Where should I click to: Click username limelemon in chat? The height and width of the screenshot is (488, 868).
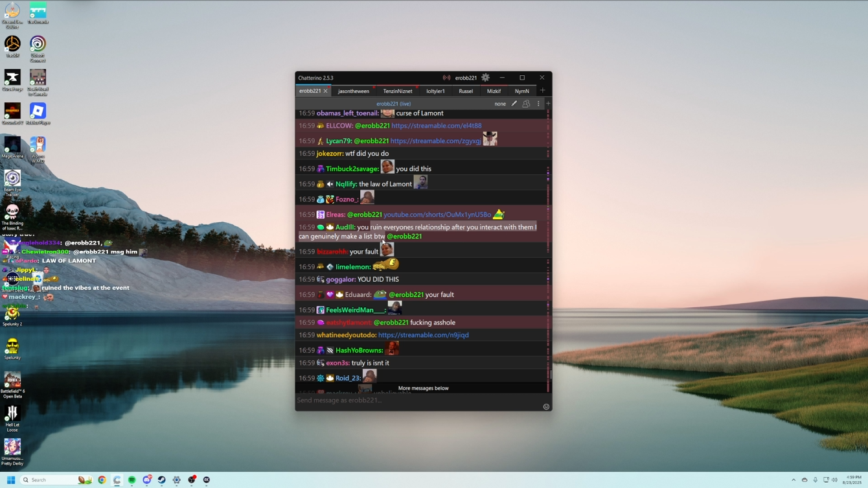coord(353,267)
